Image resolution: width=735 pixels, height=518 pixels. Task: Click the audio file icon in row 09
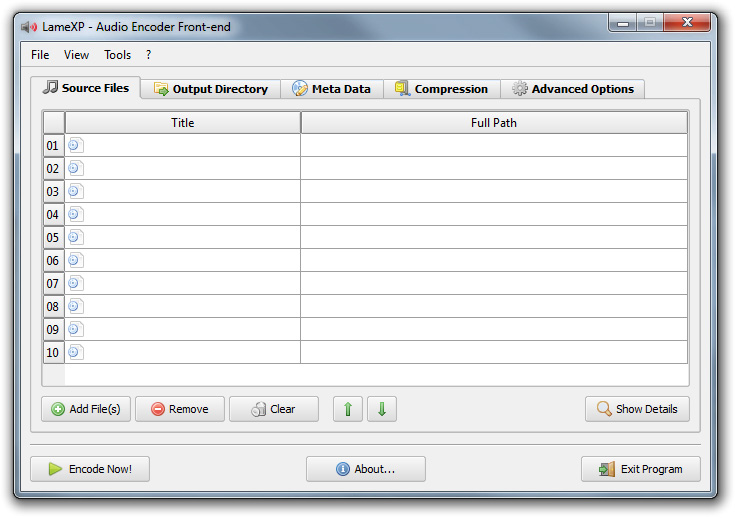[x=75, y=329]
